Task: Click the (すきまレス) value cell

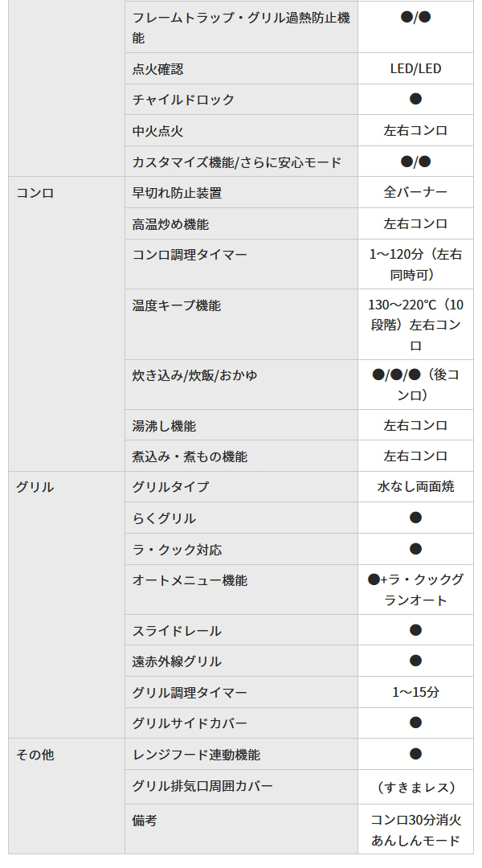Action: (x=415, y=787)
